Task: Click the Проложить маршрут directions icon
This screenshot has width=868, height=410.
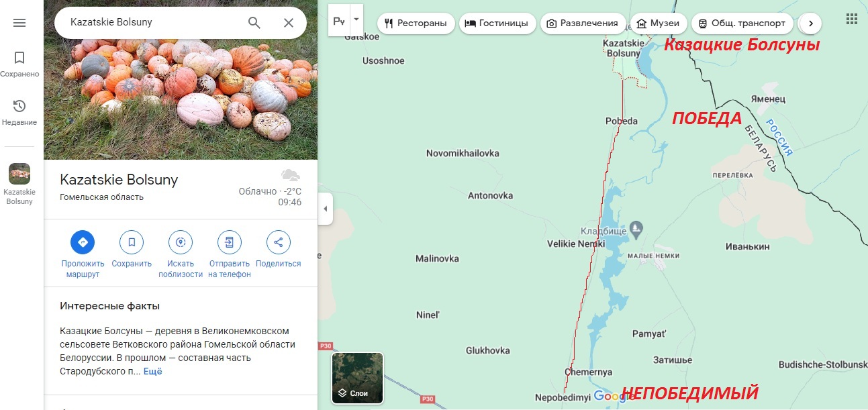Action: [83, 242]
